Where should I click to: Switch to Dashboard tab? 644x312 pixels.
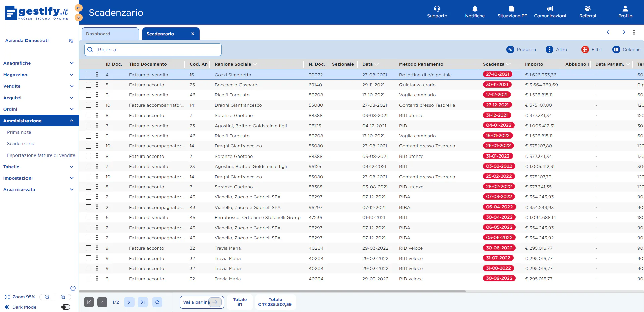(x=110, y=34)
